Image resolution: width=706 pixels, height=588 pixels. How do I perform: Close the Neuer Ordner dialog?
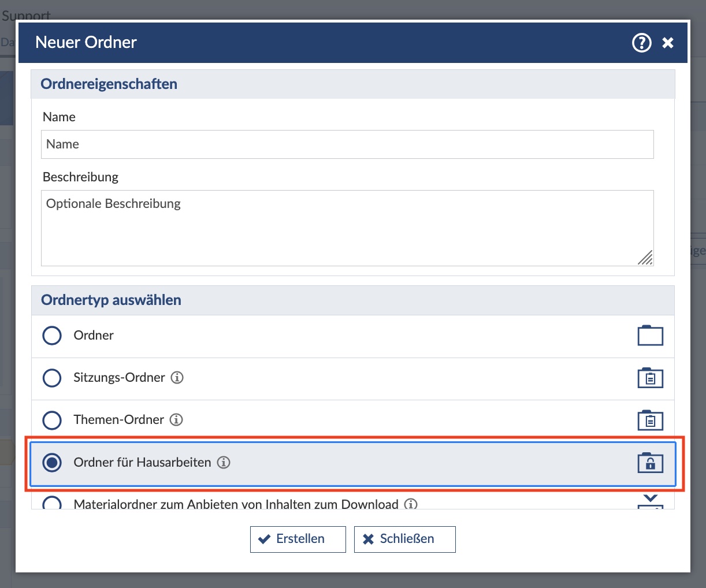coord(668,43)
